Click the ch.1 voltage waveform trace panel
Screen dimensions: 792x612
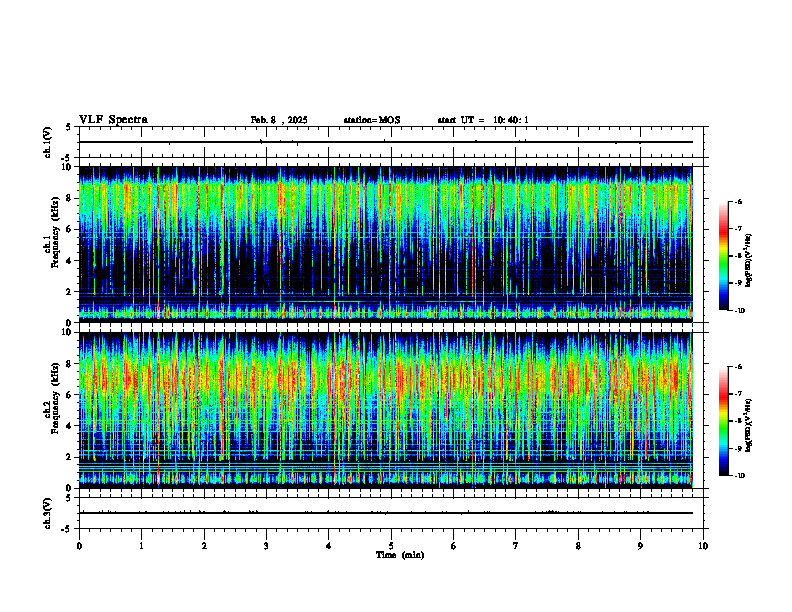(391, 142)
